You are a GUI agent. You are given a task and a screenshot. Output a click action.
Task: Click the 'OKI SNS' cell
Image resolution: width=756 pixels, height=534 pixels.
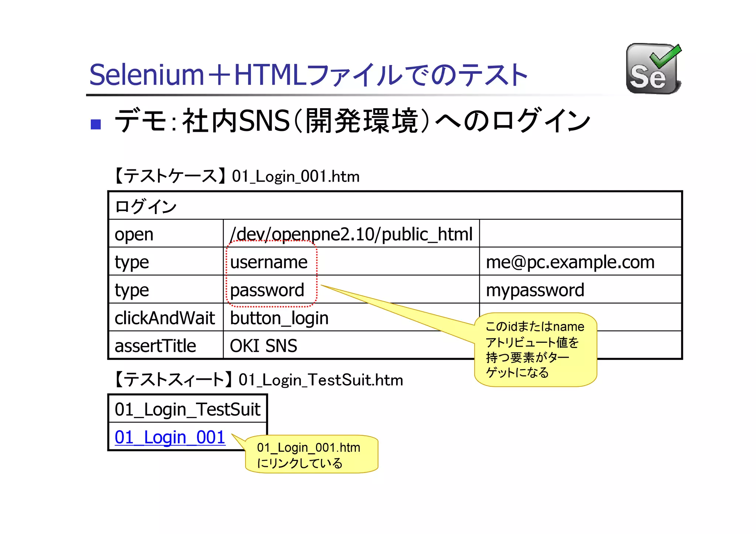click(x=351, y=345)
